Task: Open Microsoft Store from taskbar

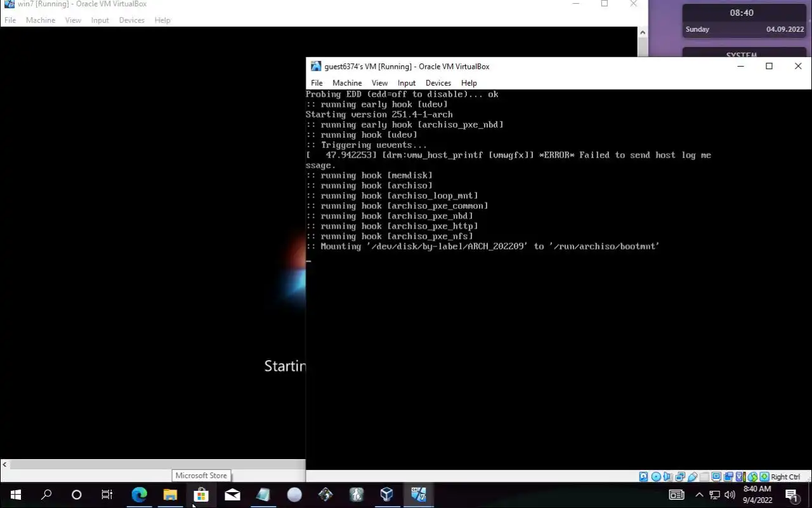Action: tap(201, 495)
